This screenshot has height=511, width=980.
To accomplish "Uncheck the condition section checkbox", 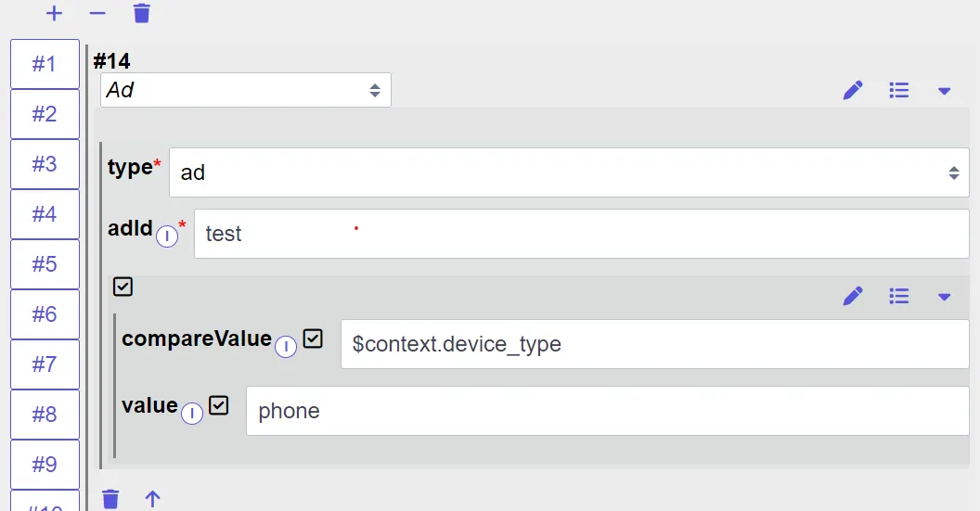I will (123, 287).
